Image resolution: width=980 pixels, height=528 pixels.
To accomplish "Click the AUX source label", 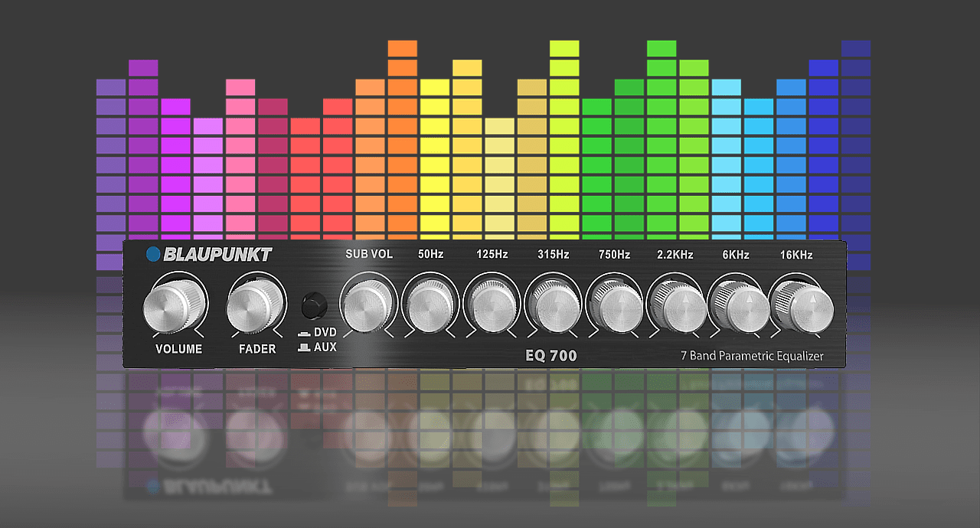I will (x=325, y=347).
